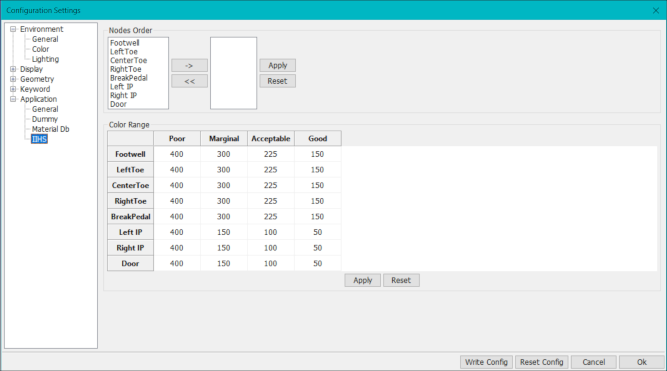Expand the Display tree node
This screenshot has height=371, width=667.
(13, 69)
